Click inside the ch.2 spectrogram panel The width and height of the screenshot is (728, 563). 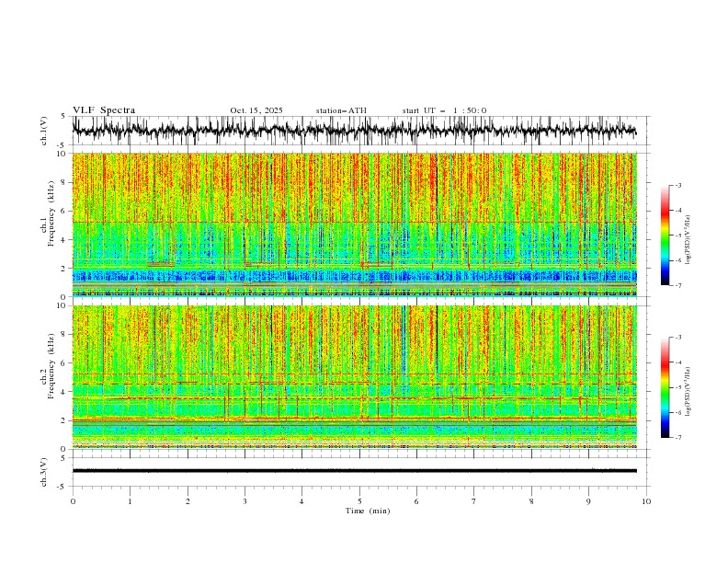354,377
